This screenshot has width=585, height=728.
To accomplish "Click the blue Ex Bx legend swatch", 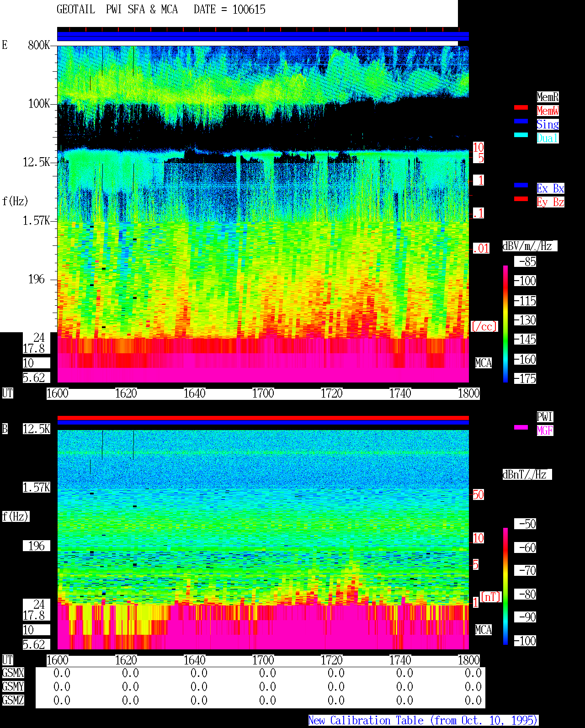I will tap(521, 185).
